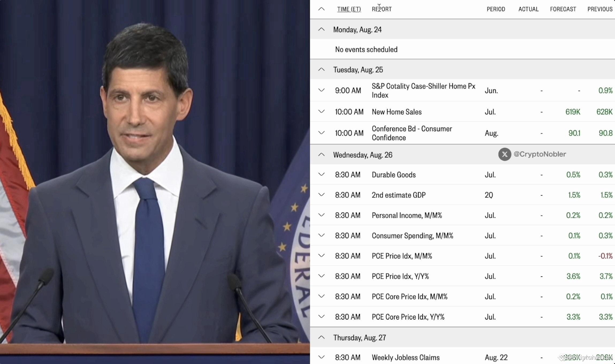
Task: Click the PREVIOUS column header
Action: 600,9
